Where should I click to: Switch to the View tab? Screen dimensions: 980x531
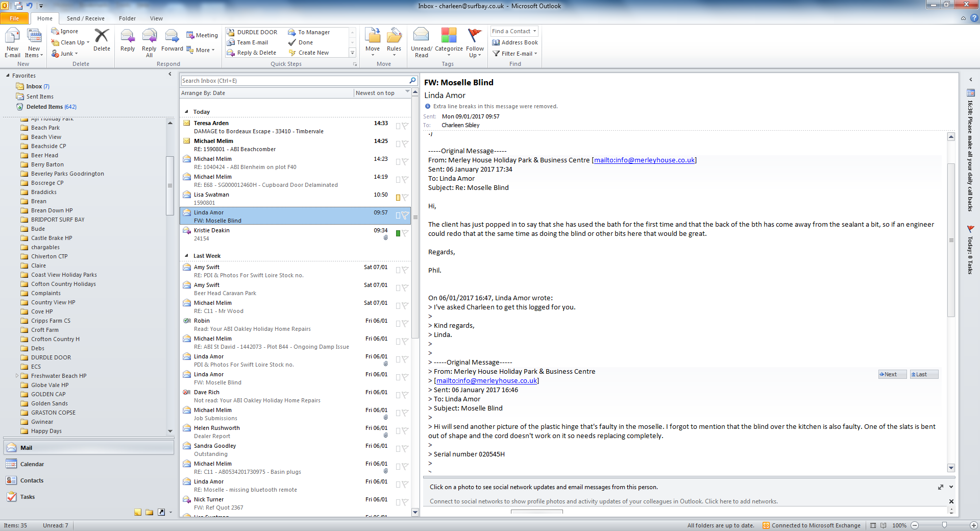point(156,18)
